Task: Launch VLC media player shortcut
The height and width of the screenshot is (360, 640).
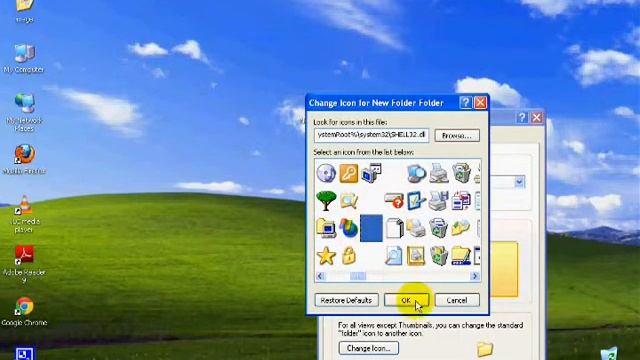Action: pyautogui.click(x=24, y=213)
